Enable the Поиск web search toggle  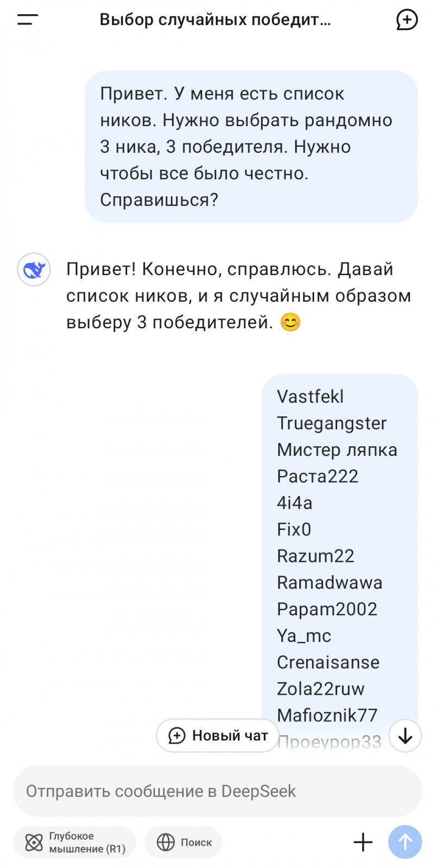point(184,842)
